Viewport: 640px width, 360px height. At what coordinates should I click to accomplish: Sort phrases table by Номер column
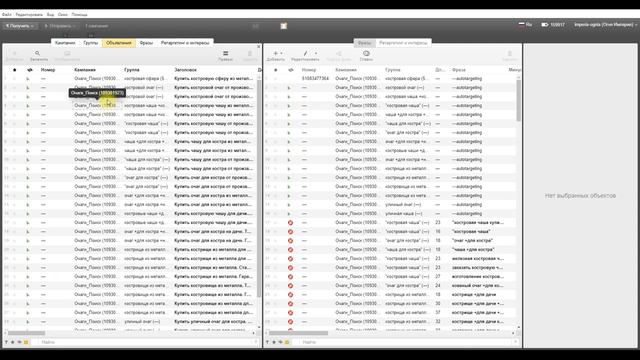tap(309, 70)
